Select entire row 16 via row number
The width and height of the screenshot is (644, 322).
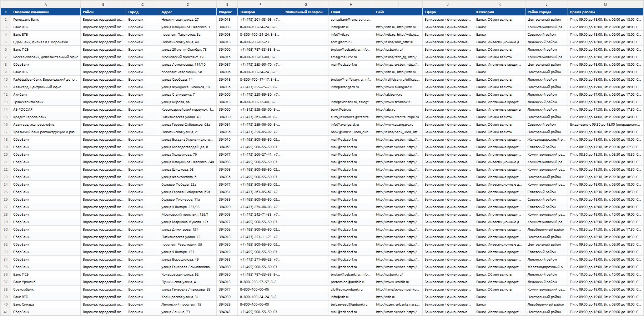[x=6, y=125]
